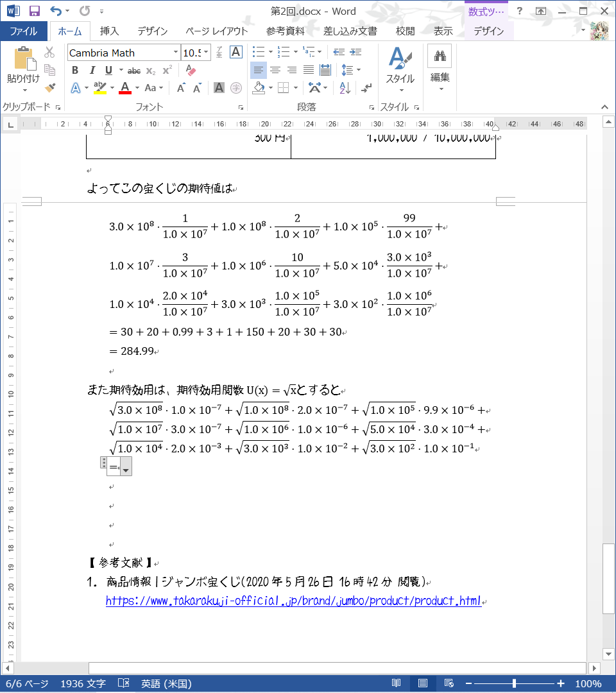Click the 貼り付け paste button

[23, 67]
